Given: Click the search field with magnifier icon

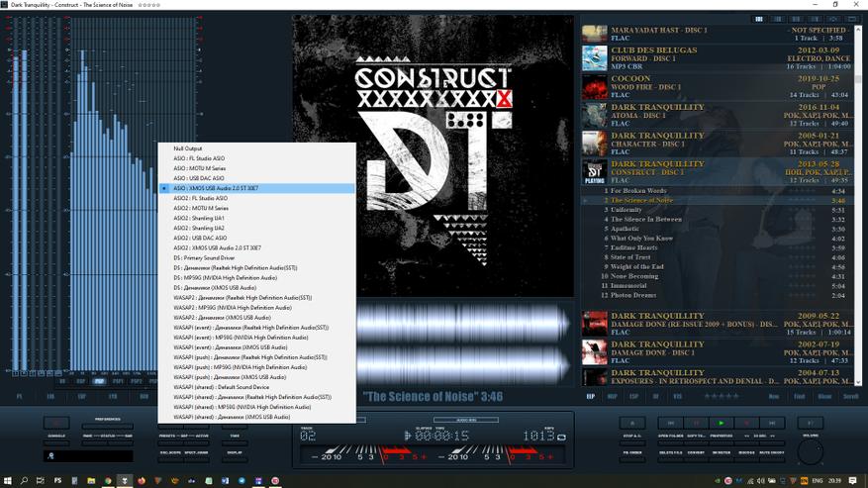Looking at the screenshot, I should 88,456.
